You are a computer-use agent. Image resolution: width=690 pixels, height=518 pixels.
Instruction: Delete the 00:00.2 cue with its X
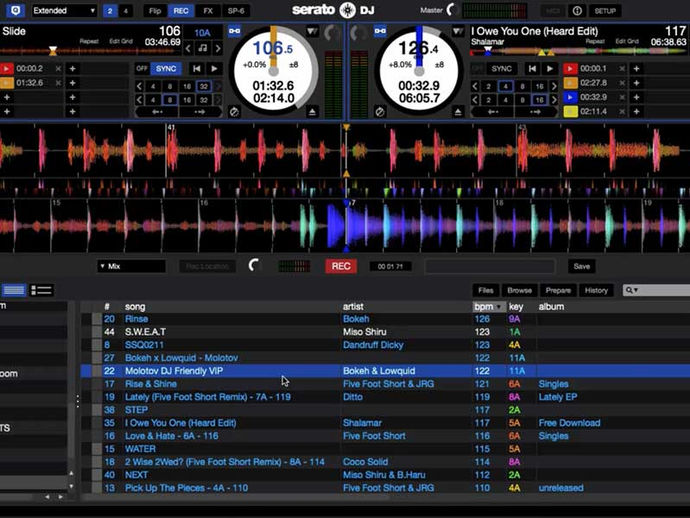pos(58,69)
